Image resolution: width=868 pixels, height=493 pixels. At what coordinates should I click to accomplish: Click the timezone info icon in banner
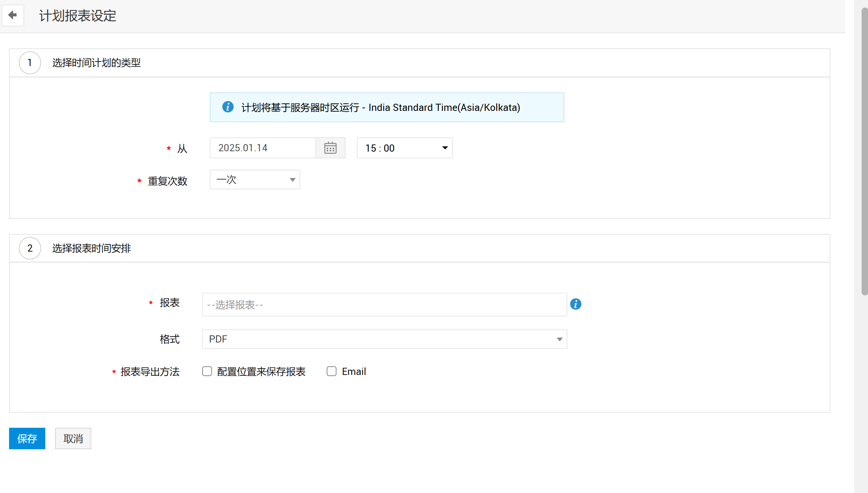click(x=228, y=107)
